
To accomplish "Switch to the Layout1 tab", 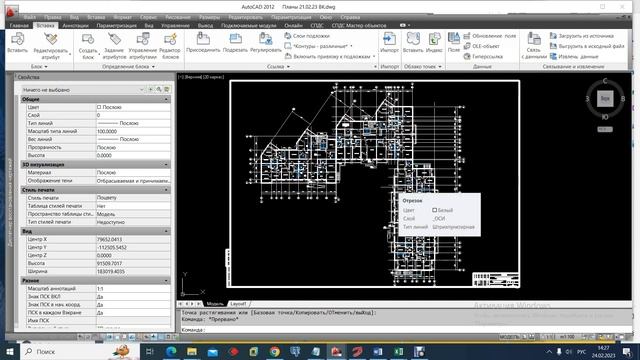I will 238,304.
